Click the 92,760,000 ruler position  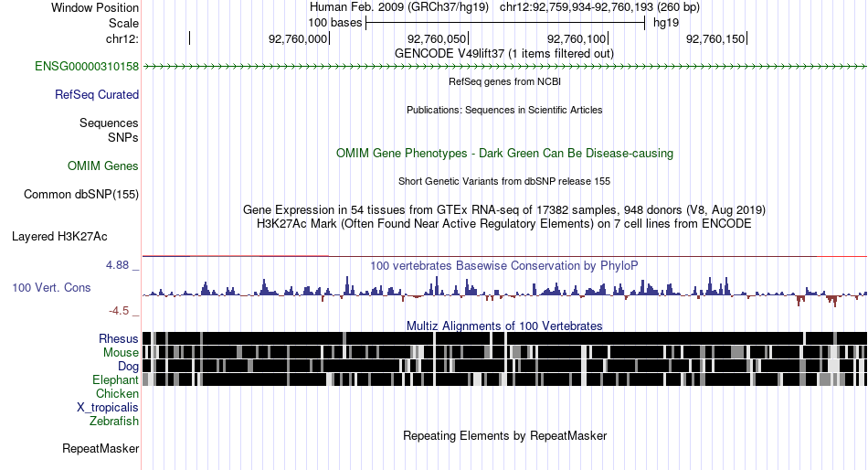(298, 38)
